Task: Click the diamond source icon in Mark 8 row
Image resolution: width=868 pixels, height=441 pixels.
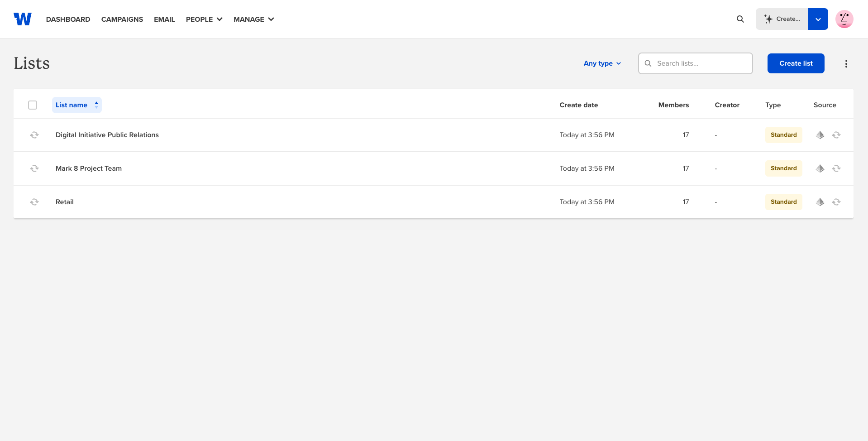Action: point(820,168)
